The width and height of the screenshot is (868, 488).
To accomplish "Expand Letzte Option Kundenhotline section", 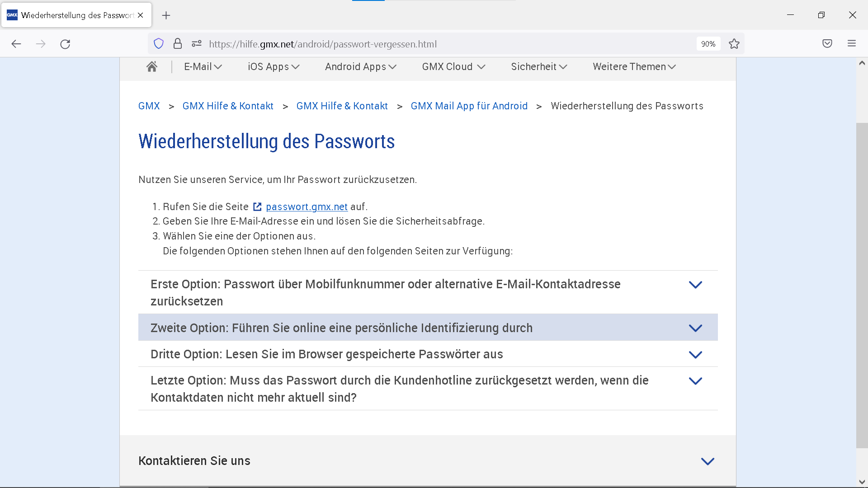I will (x=695, y=381).
